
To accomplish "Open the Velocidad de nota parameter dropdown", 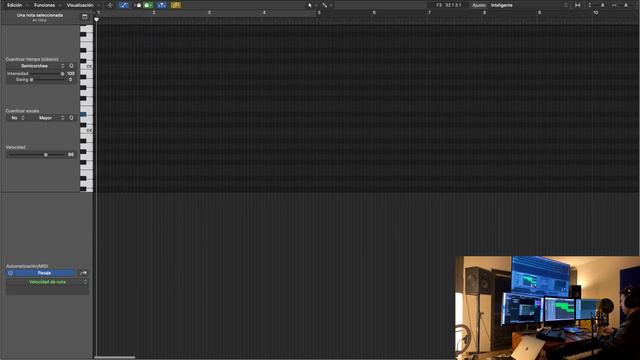I will [x=47, y=282].
